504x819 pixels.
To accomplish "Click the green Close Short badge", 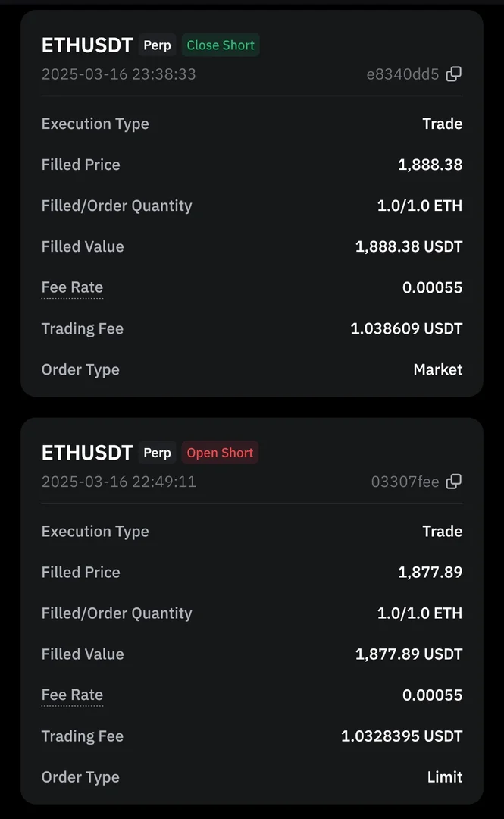I will [x=221, y=45].
